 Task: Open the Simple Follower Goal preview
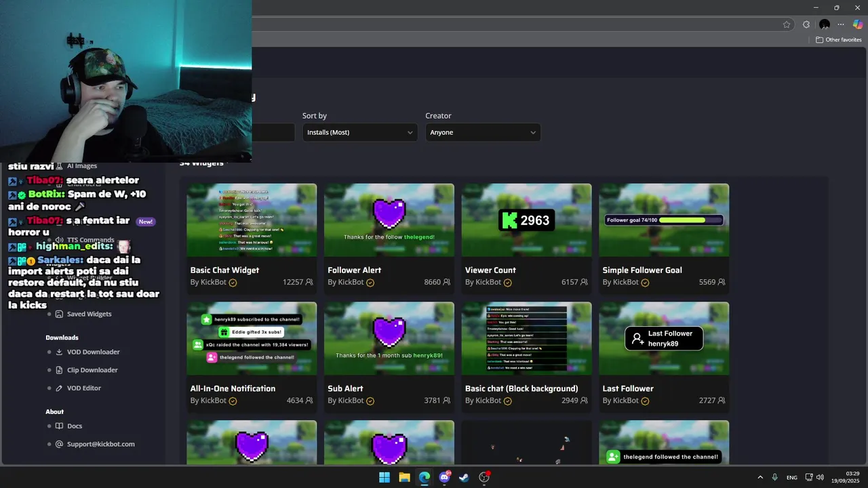(x=664, y=220)
